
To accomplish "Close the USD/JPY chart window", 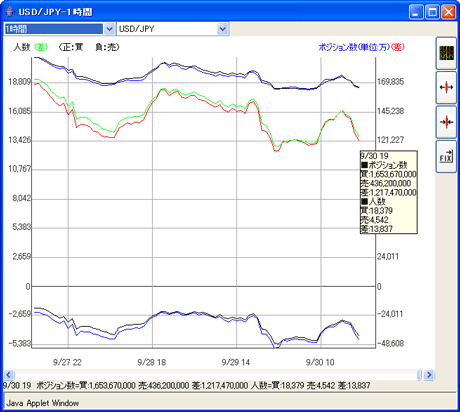I will coord(449,12).
